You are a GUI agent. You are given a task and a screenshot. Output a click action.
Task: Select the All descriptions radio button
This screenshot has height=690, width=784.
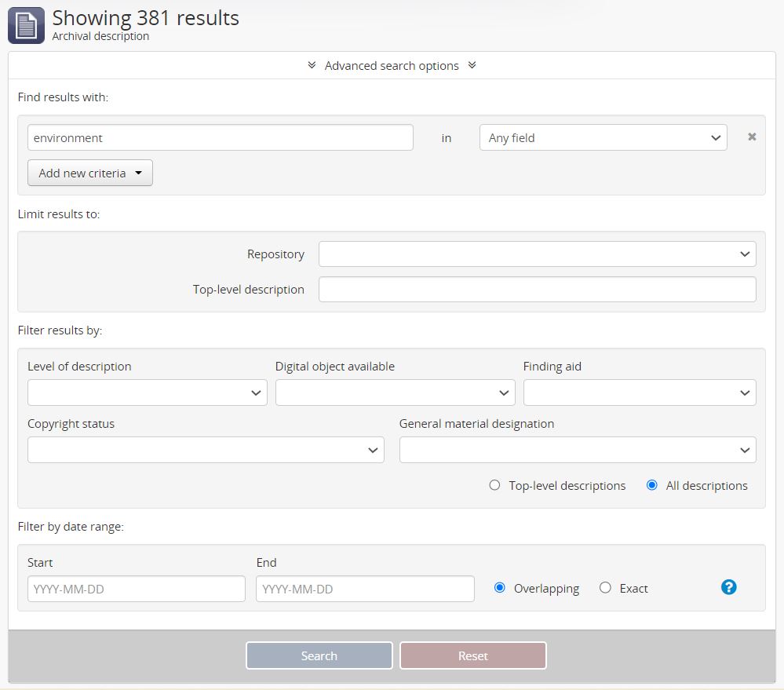[651, 485]
